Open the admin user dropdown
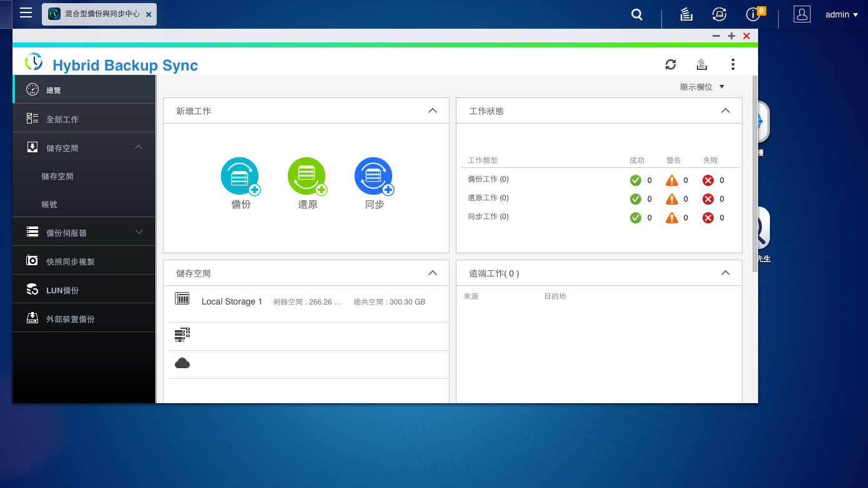 click(842, 14)
